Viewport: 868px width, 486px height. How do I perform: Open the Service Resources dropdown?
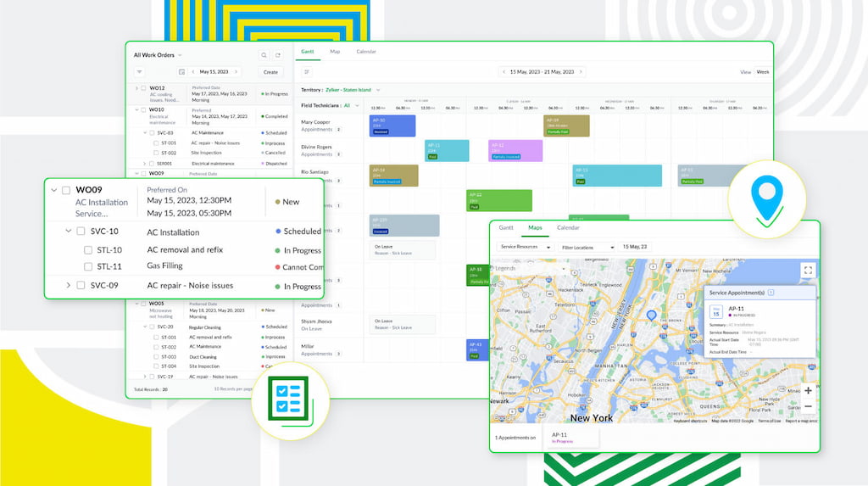pos(525,247)
